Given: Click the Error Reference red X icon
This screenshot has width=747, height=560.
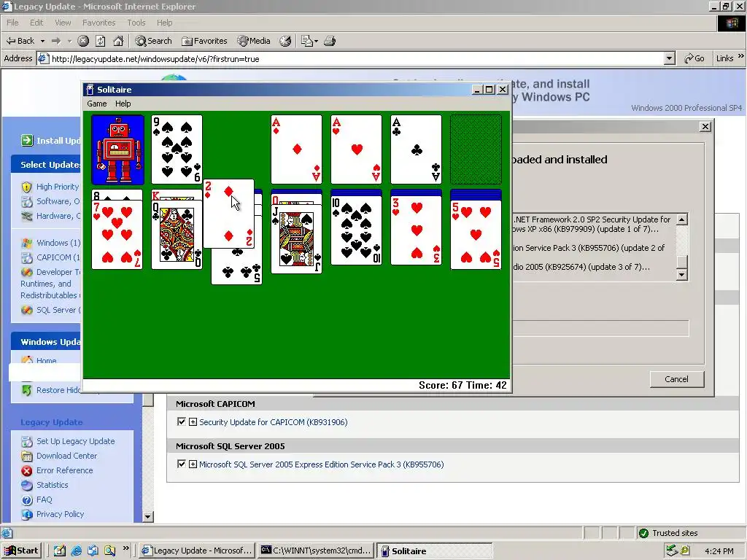Looking at the screenshot, I should coord(27,470).
